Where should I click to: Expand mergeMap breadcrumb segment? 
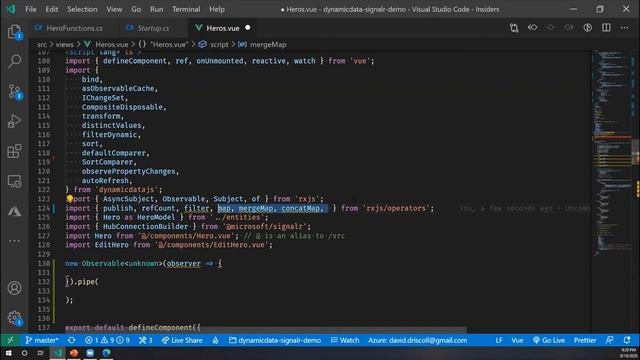[262, 44]
